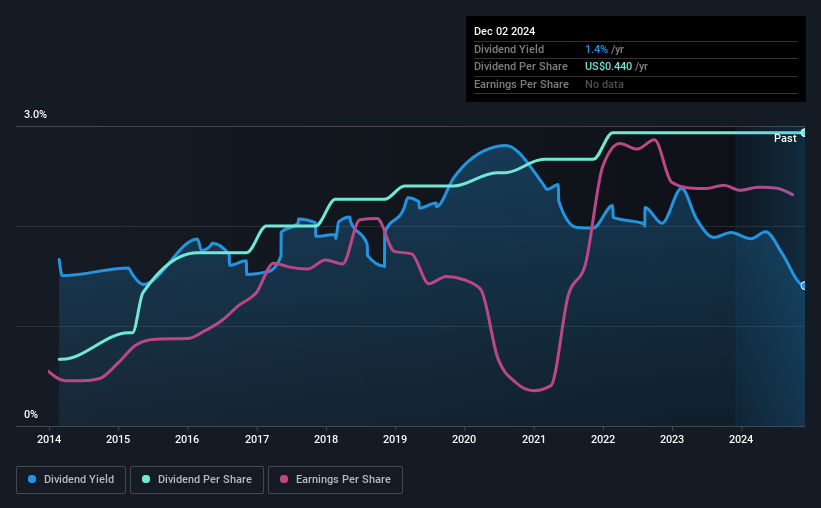Screen dimensions: 821x508
Task: Toggle the Dividend Per Share legend series
Action: [197, 480]
